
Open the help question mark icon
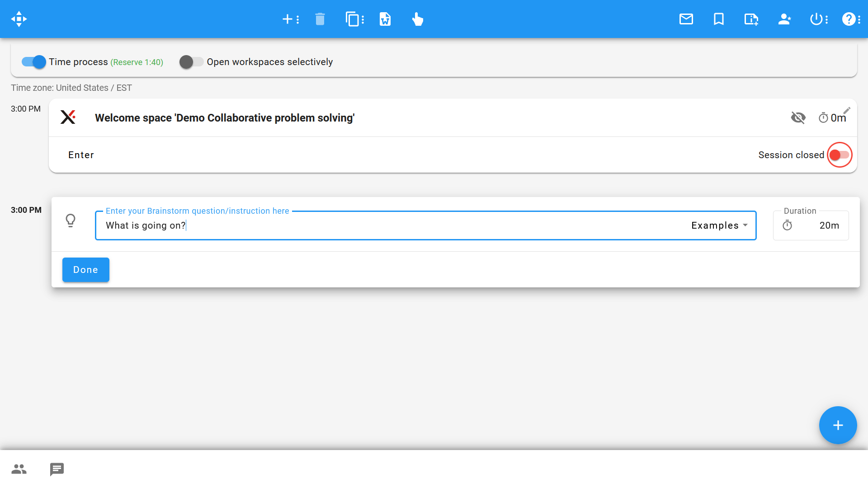(x=849, y=19)
